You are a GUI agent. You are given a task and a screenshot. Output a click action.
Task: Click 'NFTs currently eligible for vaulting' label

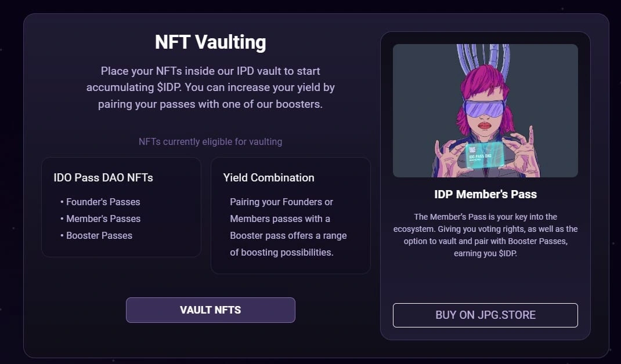tap(210, 141)
